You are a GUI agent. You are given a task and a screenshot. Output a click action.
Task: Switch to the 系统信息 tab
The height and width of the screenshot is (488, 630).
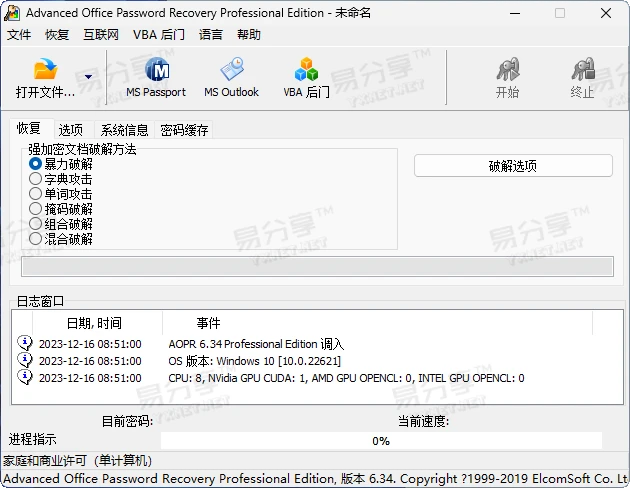click(125, 130)
